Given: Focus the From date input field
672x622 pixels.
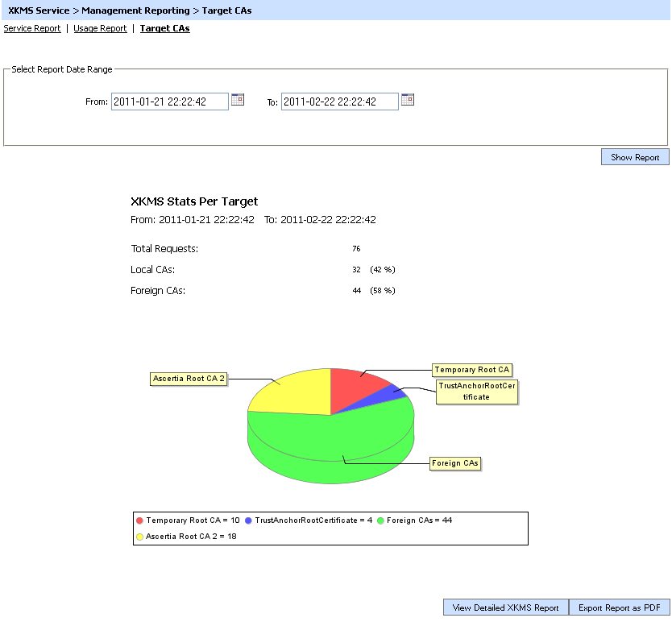Looking at the screenshot, I should click(169, 102).
